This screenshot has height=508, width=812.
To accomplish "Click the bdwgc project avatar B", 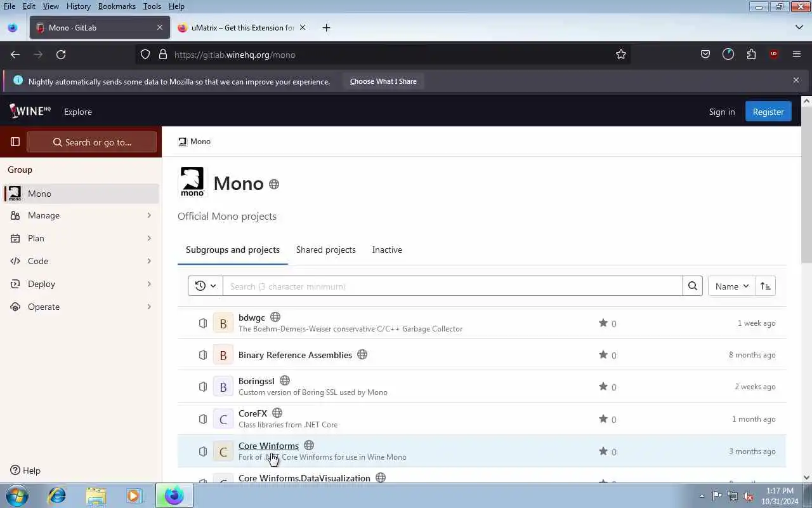I will pyautogui.click(x=223, y=323).
